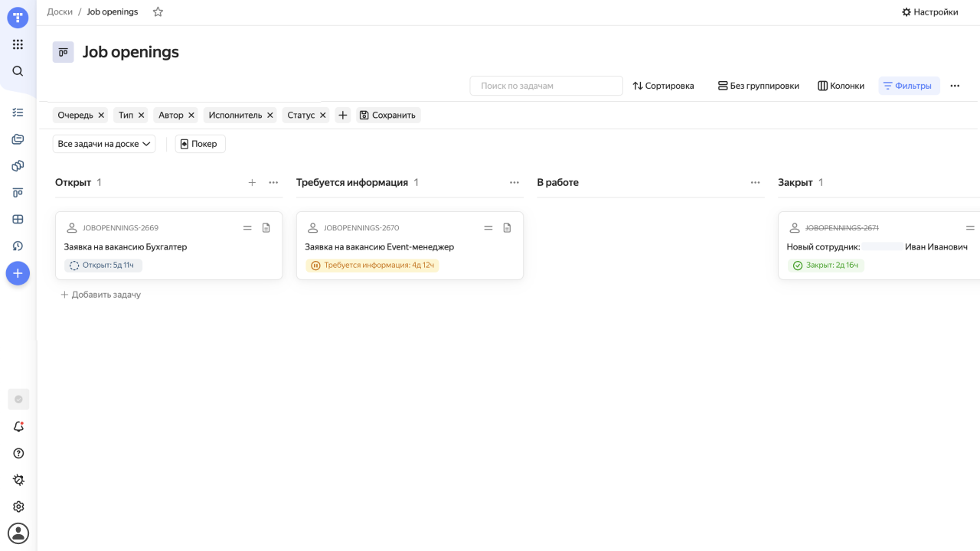Click assignee icon on JOBOPENNINGS-2669 card

tap(72, 228)
